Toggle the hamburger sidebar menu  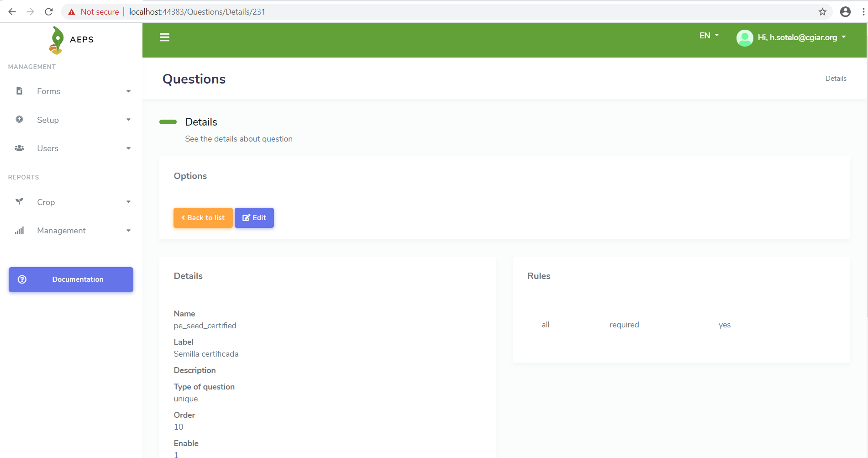pyautogui.click(x=164, y=37)
